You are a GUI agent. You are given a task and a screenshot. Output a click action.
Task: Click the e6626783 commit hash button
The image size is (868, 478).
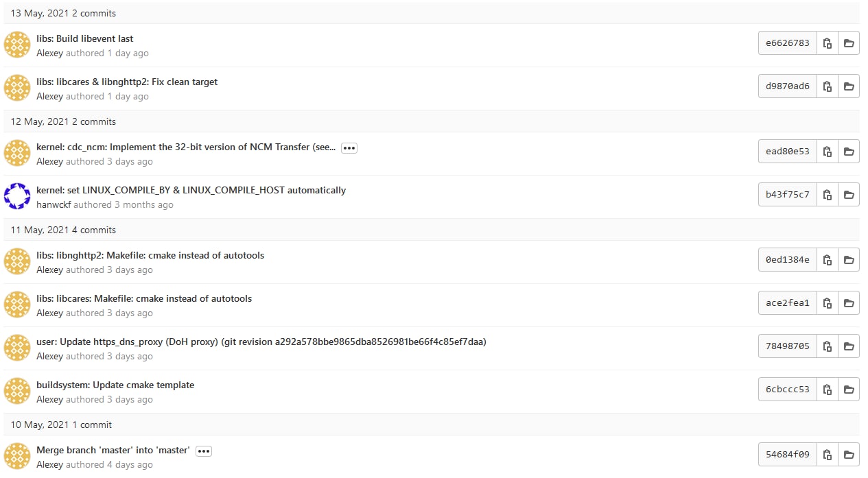tap(788, 43)
